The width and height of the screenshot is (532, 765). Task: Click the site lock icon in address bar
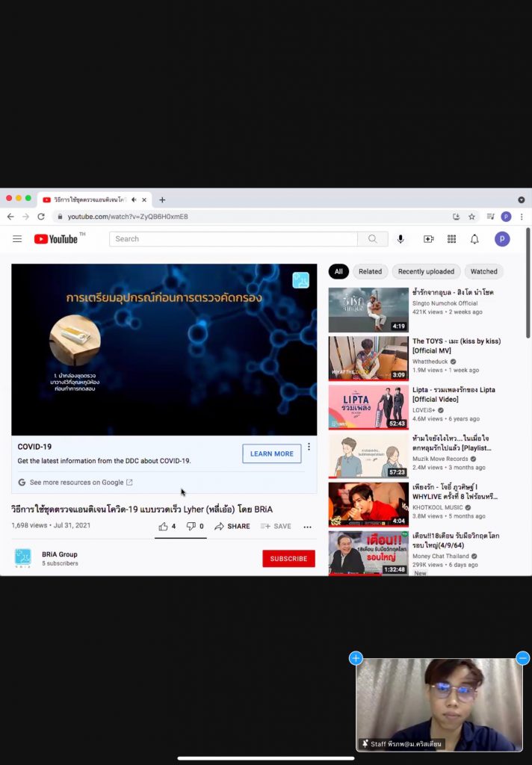(60, 216)
